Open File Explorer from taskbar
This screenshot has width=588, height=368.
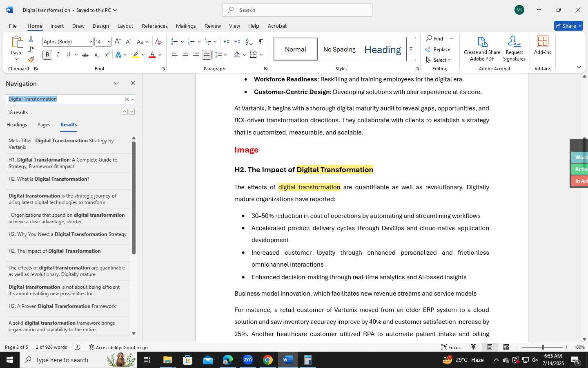[x=168, y=360]
